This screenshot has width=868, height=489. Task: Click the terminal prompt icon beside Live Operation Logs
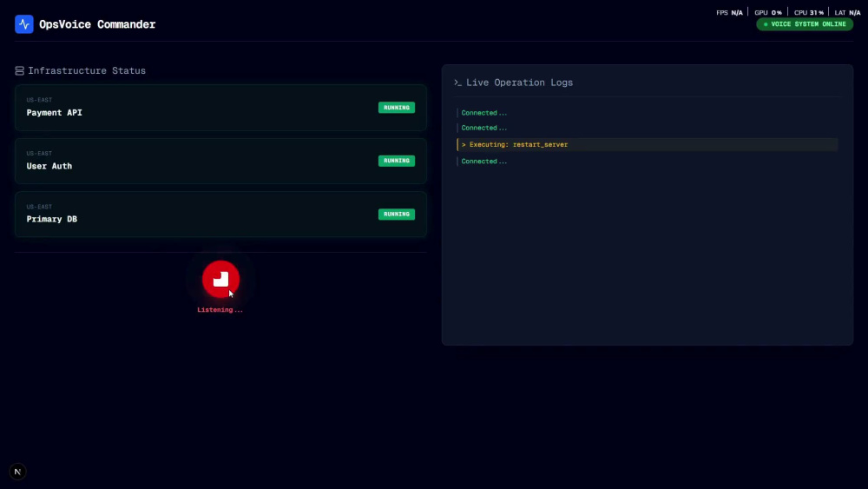pos(457,83)
